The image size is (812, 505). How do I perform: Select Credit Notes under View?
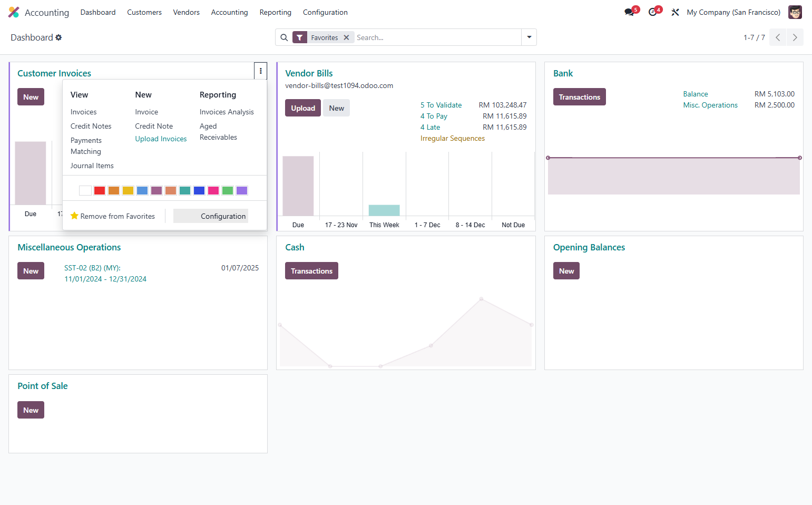(91, 126)
